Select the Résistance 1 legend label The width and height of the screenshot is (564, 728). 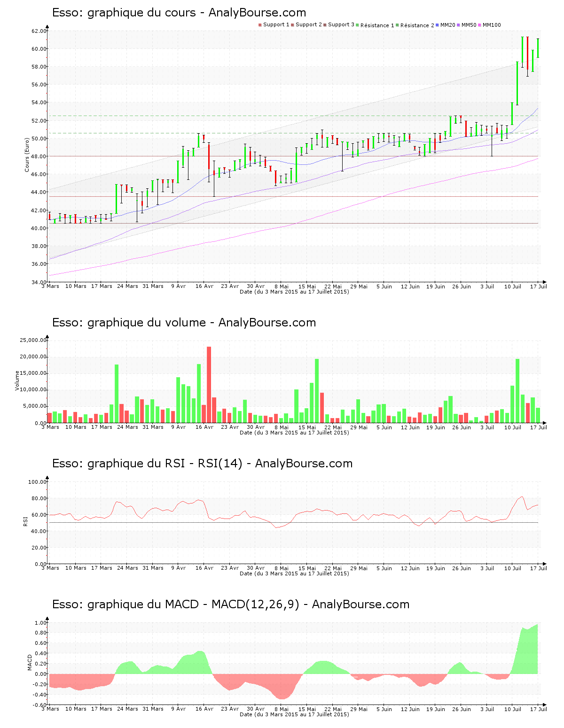tap(377, 25)
